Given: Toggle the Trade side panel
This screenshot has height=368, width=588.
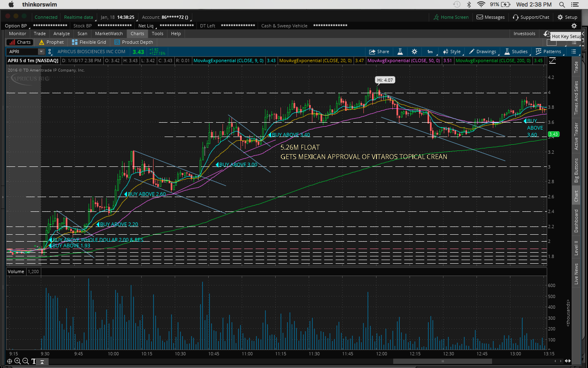Looking at the screenshot, I should tap(576, 67).
